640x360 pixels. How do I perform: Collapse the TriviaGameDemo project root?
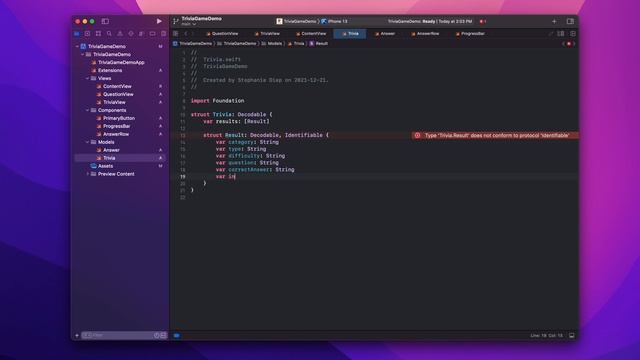(77, 47)
